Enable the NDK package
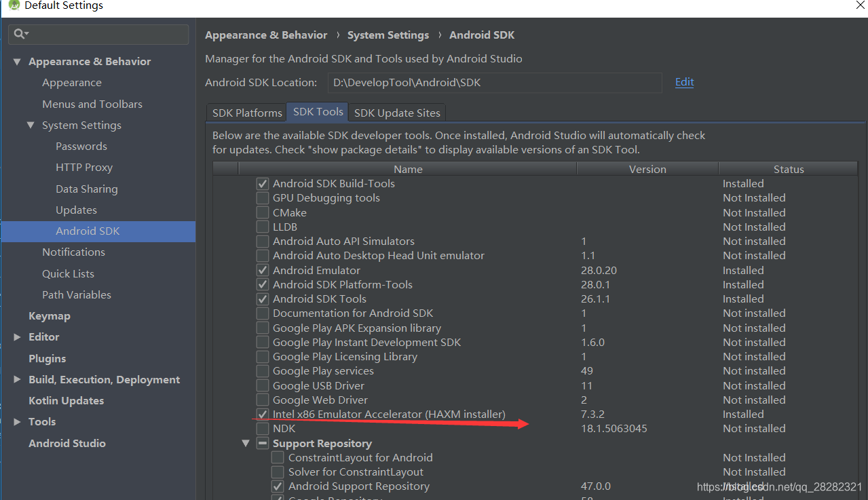The width and height of the screenshot is (868, 500). (263, 428)
